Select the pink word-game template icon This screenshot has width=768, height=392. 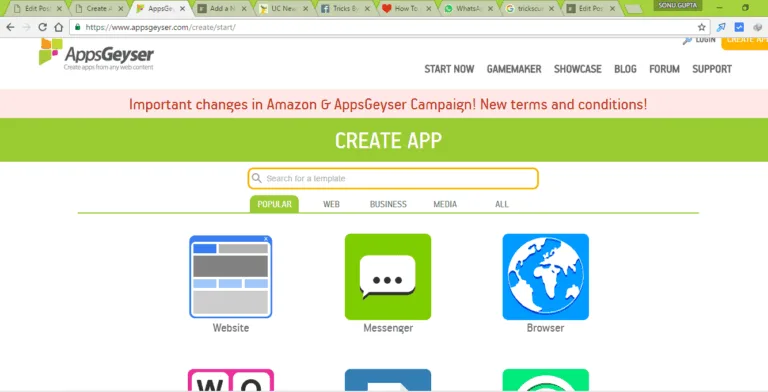pos(231,380)
